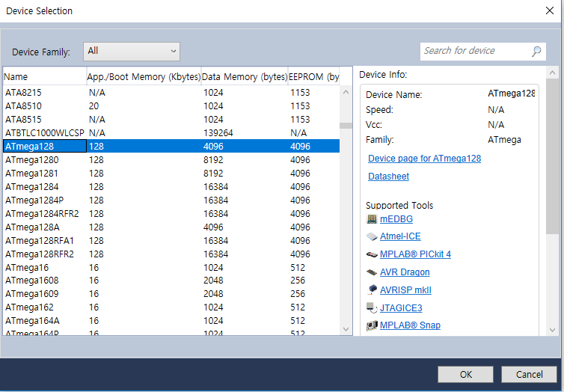This screenshot has height=392, width=564.
Task: Open the AVRISP mkII link
Action: pos(405,290)
